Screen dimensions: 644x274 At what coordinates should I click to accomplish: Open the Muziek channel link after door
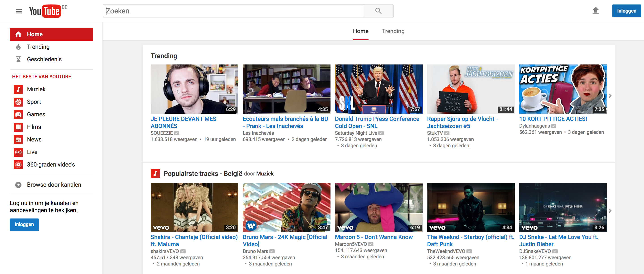[x=265, y=174]
